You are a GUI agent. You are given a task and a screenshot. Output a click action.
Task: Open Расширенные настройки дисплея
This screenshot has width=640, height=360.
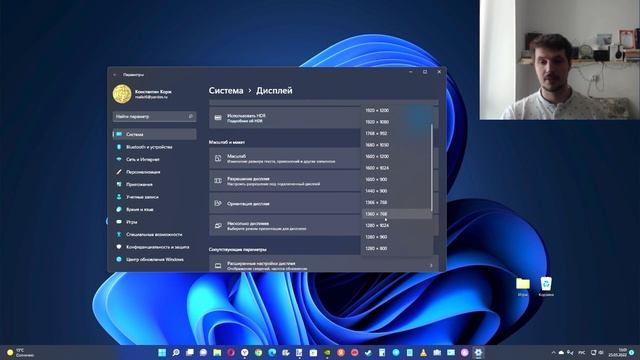324,265
